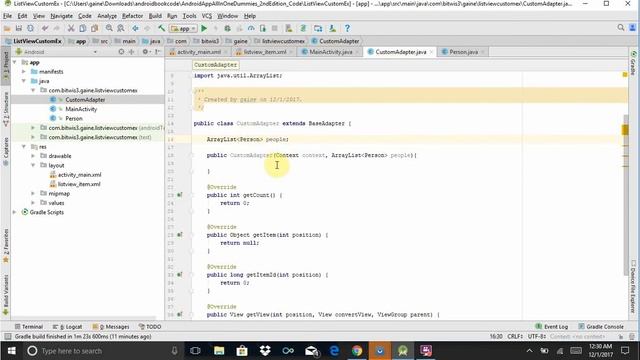Click the Paste toolbar icon

point(94,29)
